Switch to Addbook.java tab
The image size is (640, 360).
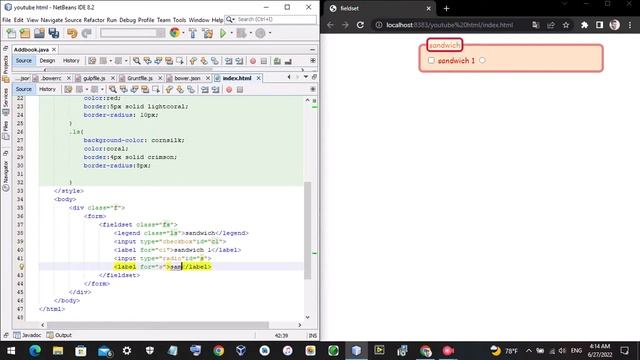click(x=31, y=49)
